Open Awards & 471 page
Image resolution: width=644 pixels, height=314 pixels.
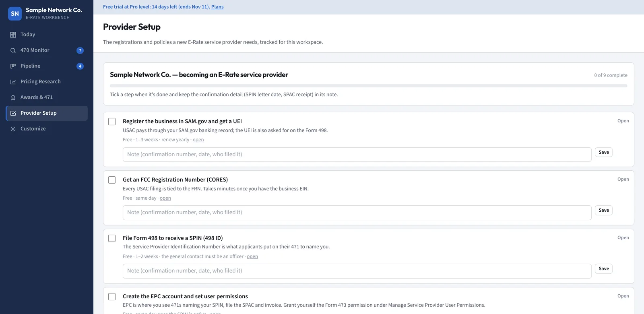[x=47, y=97]
